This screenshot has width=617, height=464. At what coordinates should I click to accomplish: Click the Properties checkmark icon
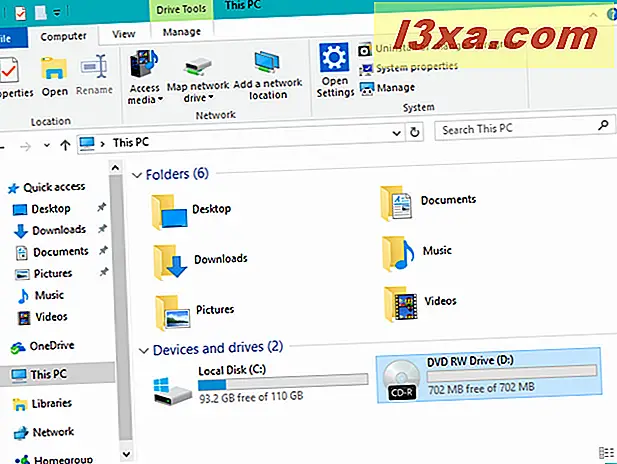click(x=9, y=70)
